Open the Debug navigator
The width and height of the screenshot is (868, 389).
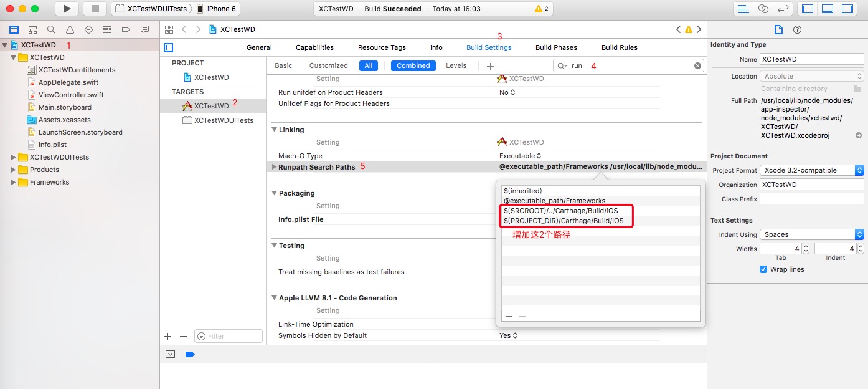coord(107,29)
